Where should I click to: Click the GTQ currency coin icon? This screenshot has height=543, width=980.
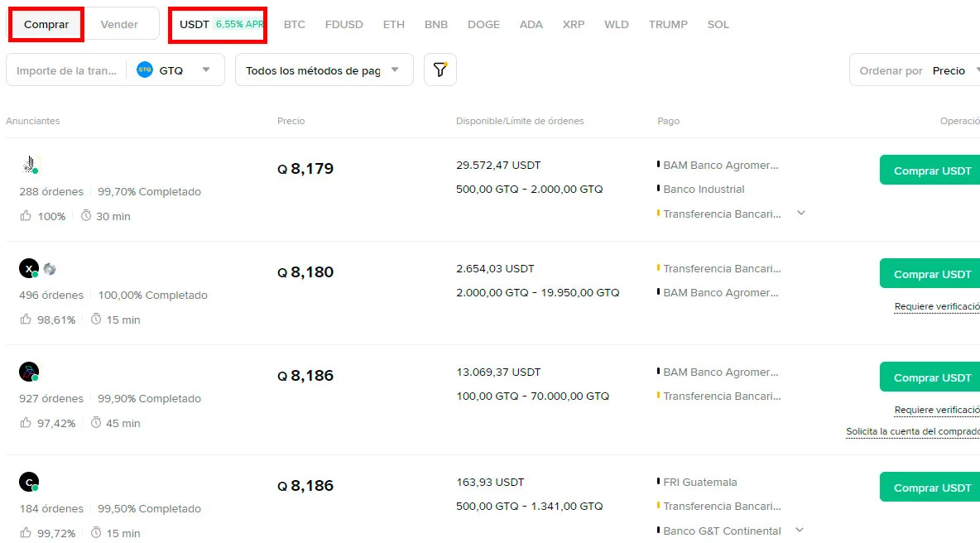[x=145, y=70]
